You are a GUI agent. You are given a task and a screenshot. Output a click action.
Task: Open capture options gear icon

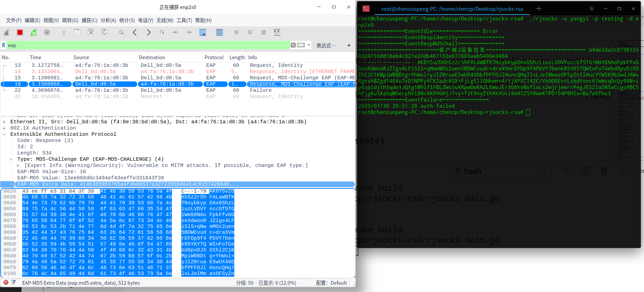pyautogui.click(x=47, y=33)
